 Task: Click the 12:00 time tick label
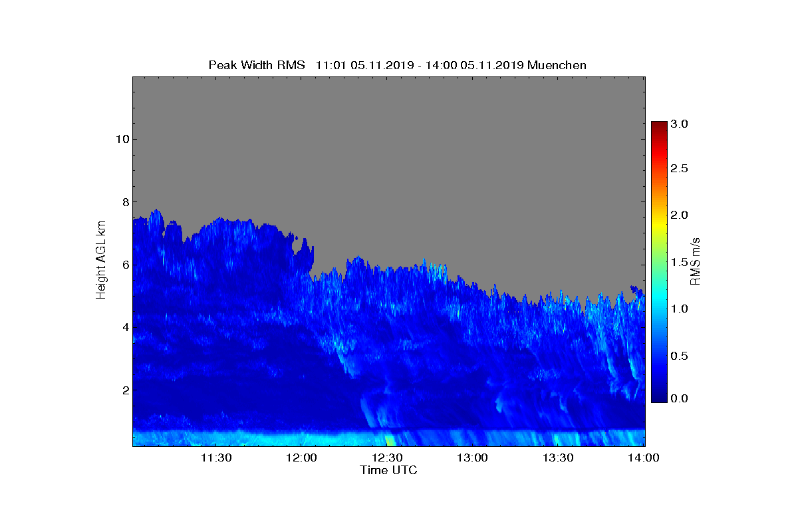pyautogui.click(x=301, y=458)
